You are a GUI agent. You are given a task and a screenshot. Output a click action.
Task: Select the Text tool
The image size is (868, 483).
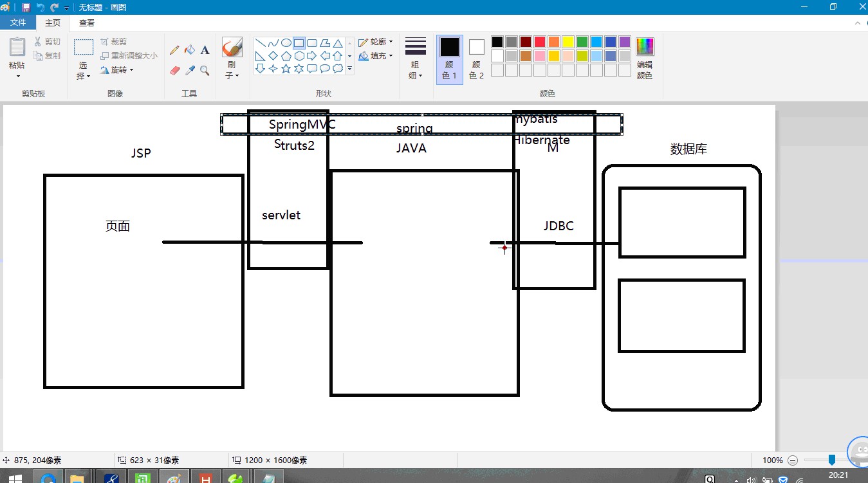pyautogui.click(x=205, y=50)
